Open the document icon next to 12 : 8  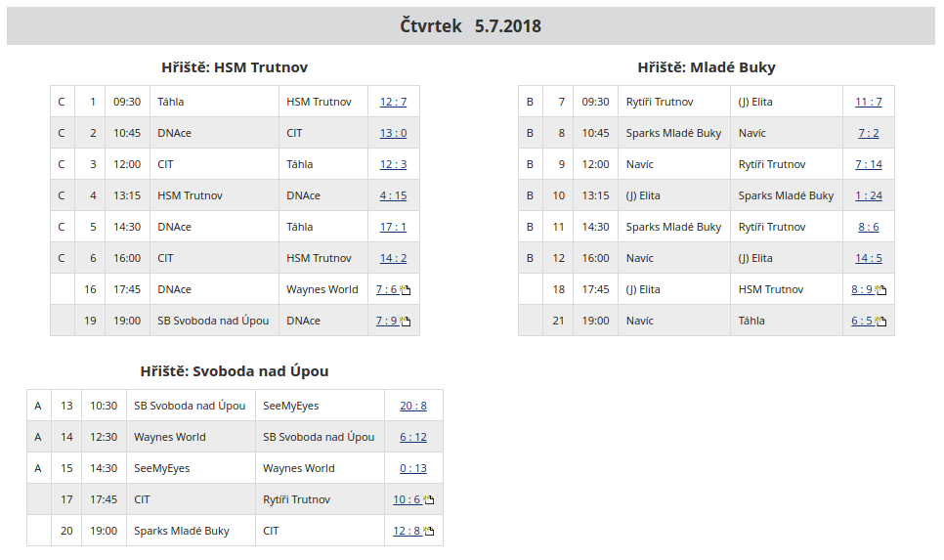428,532
